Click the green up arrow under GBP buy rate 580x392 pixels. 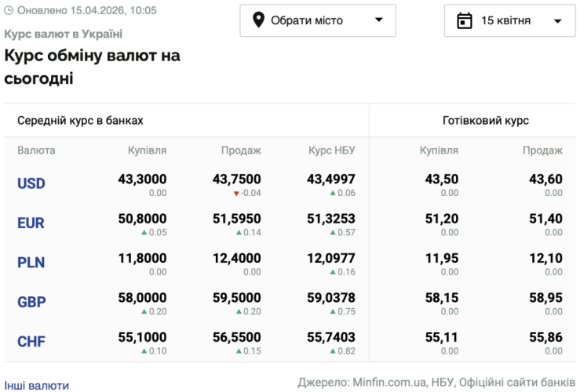click(143, 311)
